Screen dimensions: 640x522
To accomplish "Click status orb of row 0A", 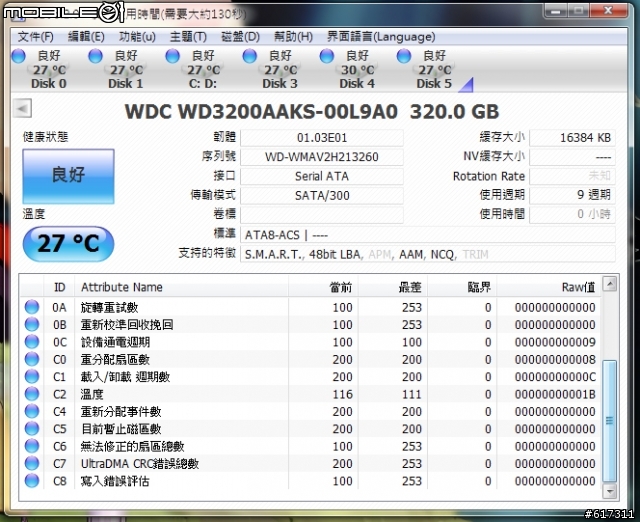I will (32, 307).
